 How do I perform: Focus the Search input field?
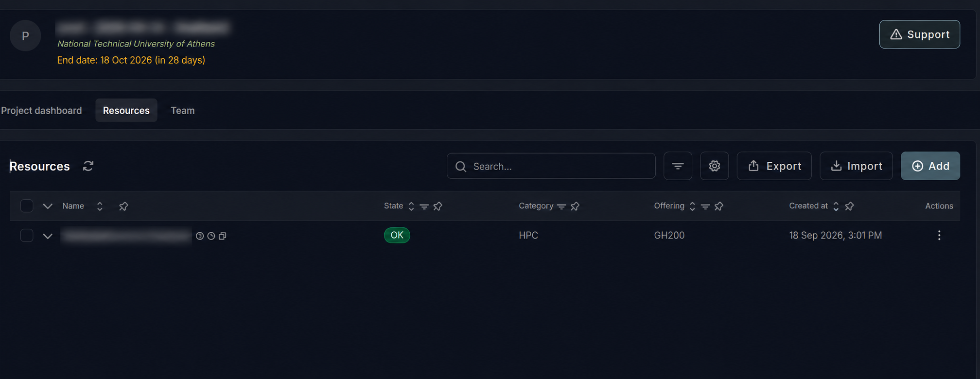click(x=551, y=166)
